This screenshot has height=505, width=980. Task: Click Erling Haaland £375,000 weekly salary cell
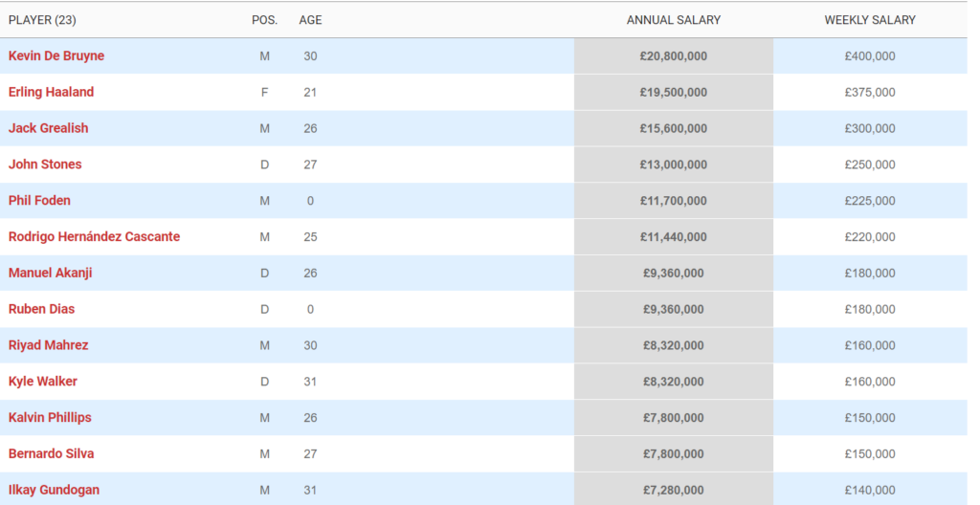click(x=870, y=93)
